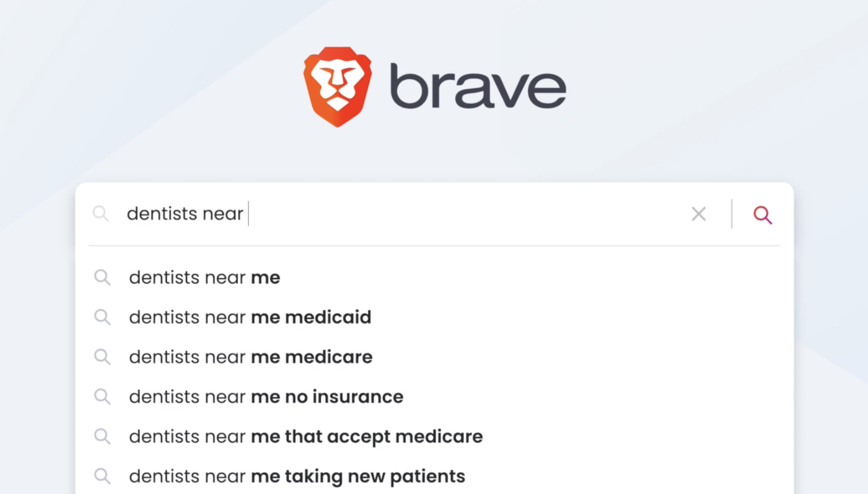Click magnifier icon beside 'no insurance' suggestion

(102, 397)
